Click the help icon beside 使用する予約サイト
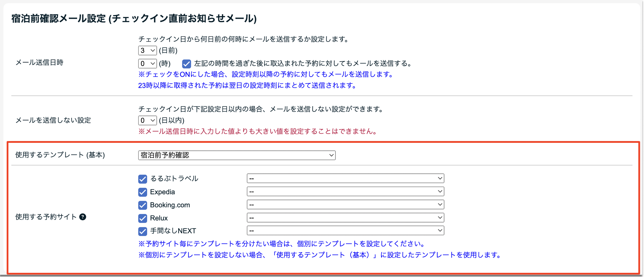Image resolution: width=644 pixels, height=277 pixels. [x=83, y=217]
